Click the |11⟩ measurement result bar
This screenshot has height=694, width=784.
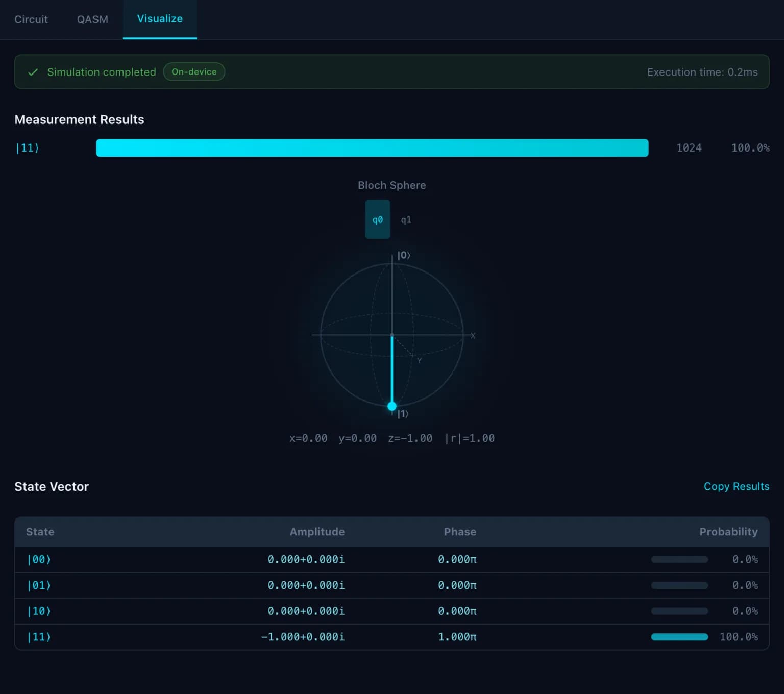click(372, 148)
